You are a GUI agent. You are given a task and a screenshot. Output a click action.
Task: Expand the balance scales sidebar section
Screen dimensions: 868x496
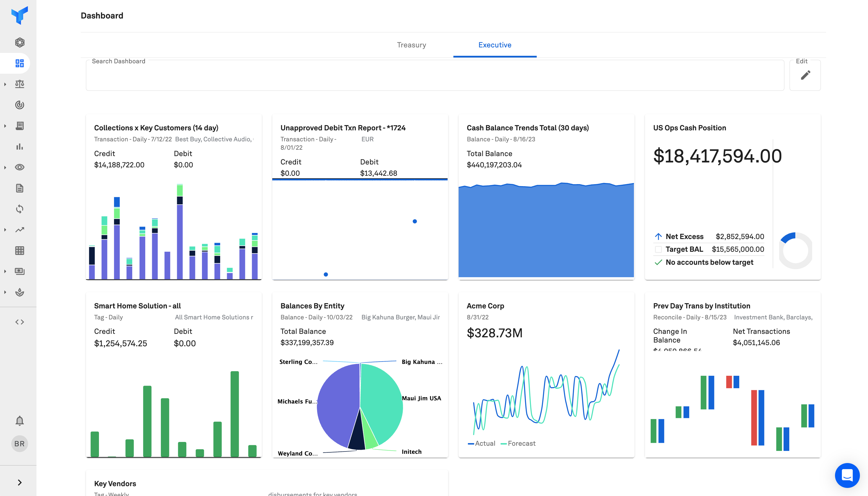[5, 84]
